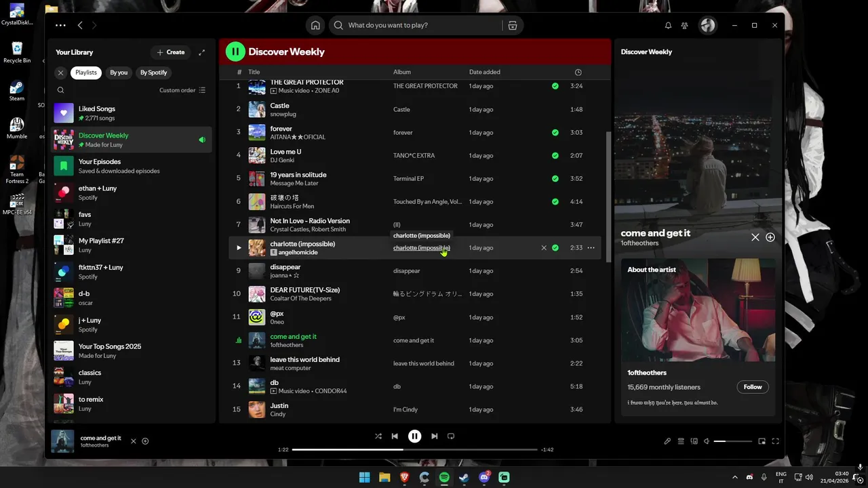Image resolution: width=868 pixels, height=488 pixels.
Task: Play charlotte (impossible) row play arrow
Action: pos(239,248)
